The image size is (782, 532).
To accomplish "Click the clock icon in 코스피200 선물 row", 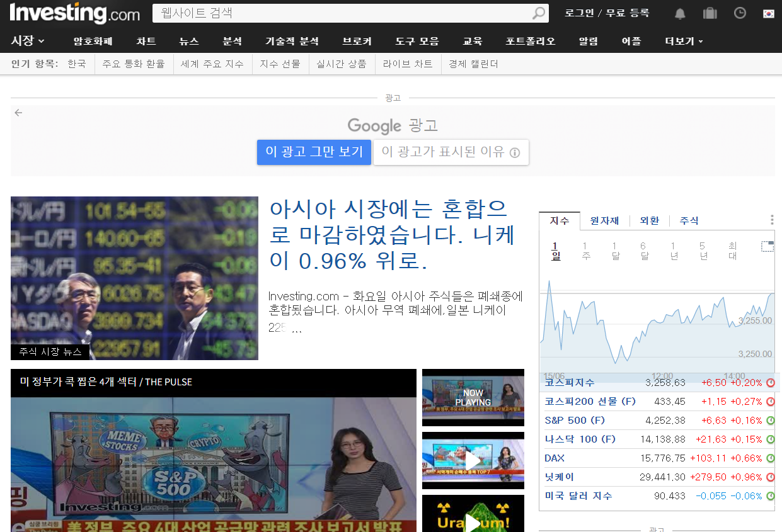I will (771, 402).
